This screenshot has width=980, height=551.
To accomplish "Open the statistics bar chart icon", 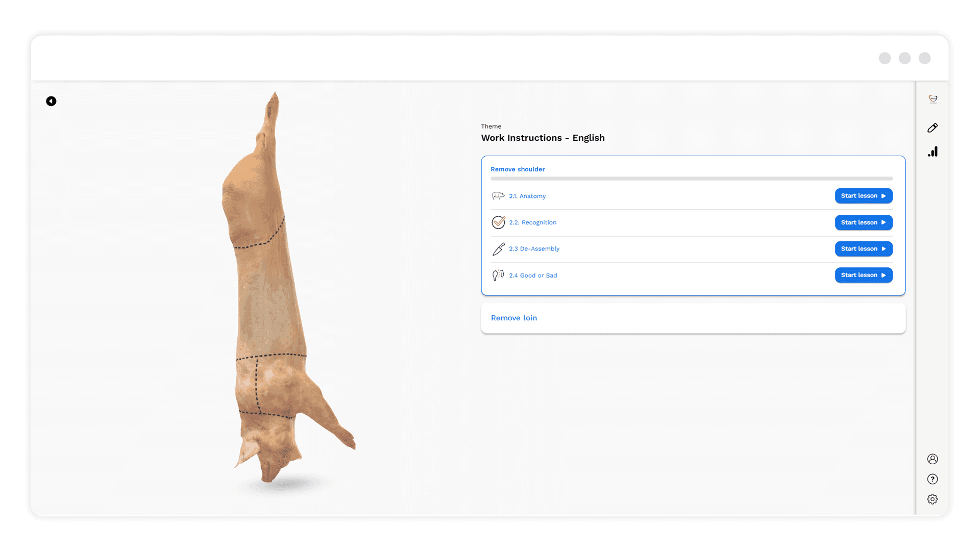I will [933, 152].
